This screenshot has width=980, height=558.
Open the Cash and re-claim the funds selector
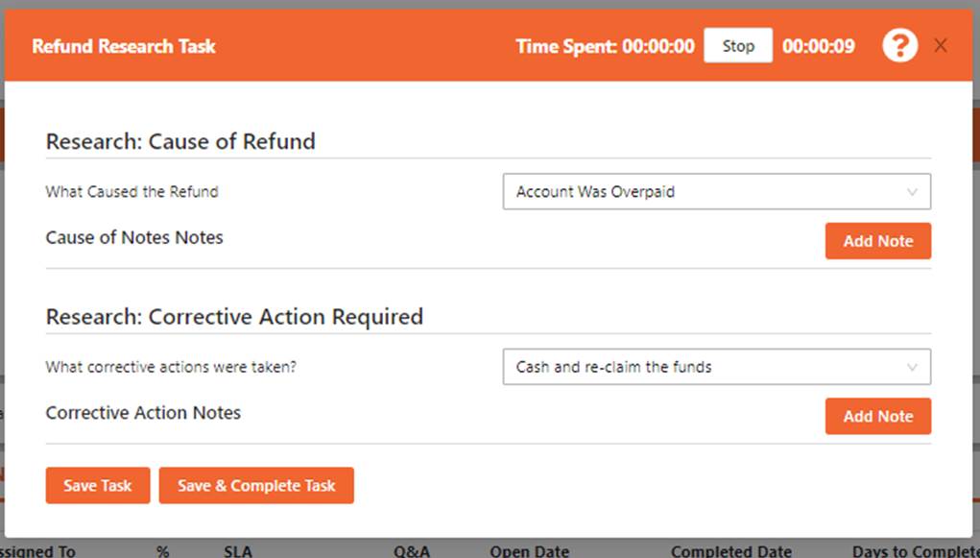(x=715, y=367)
